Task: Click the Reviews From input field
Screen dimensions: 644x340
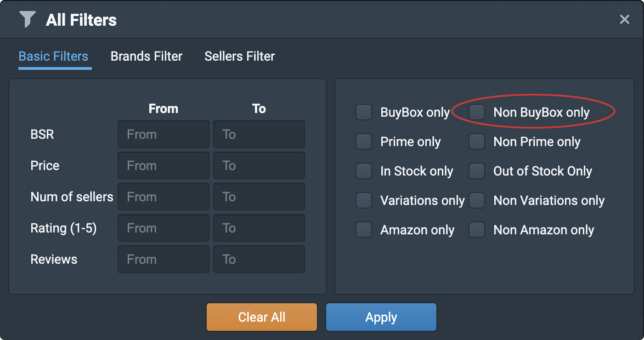Action: tap(163, 259)
